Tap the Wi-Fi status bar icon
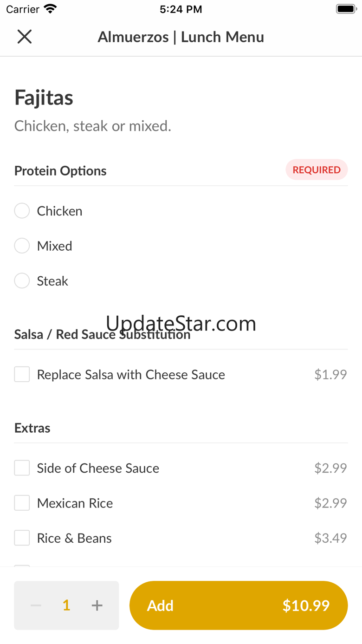The height and width of the screenshot is (644, 362). tap(50, 9)
